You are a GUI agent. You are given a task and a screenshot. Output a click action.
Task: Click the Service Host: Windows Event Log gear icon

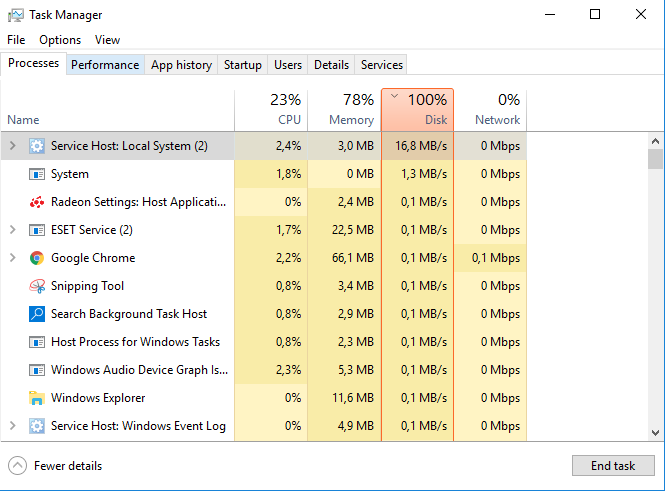[37, 426]
